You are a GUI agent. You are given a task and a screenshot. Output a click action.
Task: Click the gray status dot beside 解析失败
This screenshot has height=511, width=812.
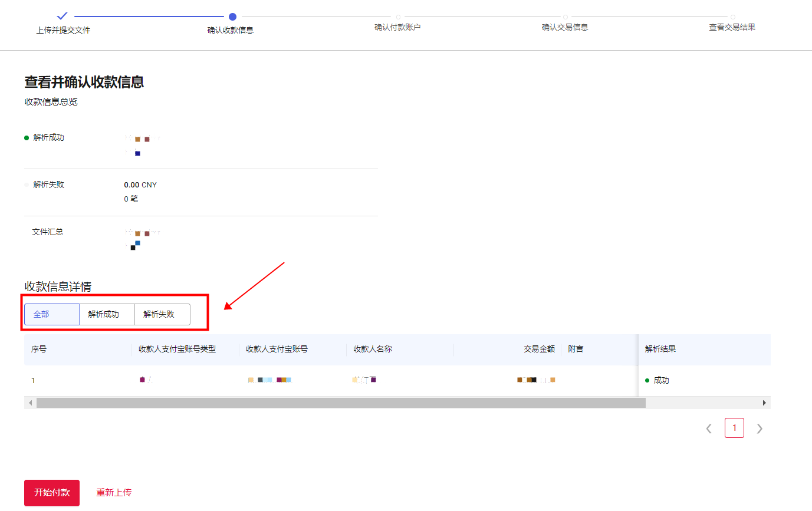pos(27,184)
